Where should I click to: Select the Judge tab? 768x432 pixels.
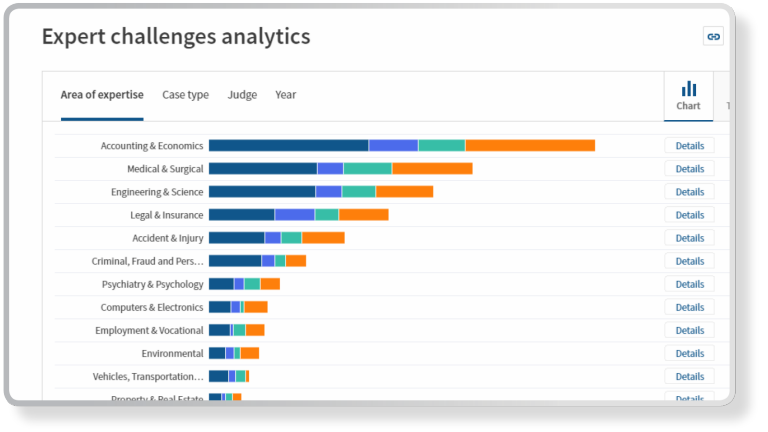pos(242,95)
